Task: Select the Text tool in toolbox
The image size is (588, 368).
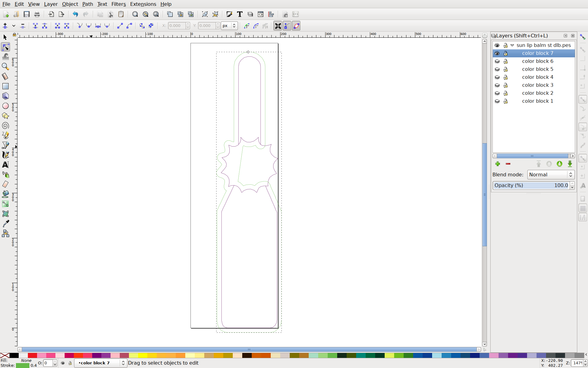Action: (6, 165)
